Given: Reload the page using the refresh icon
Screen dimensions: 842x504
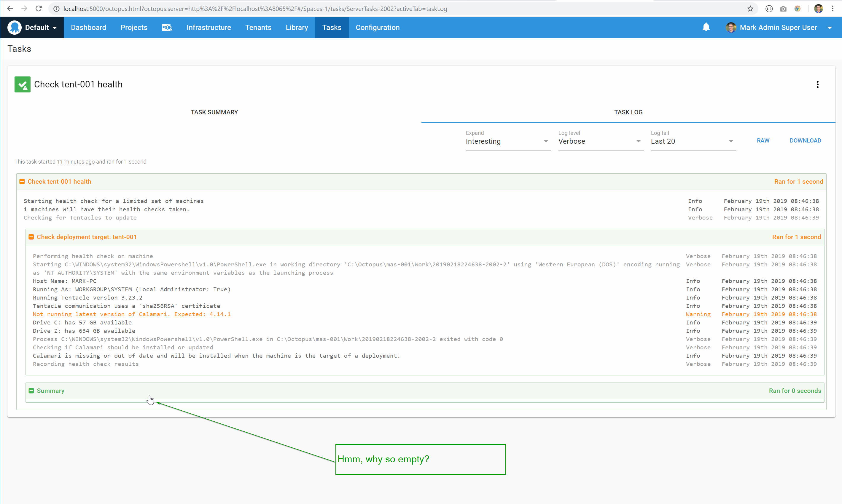Looking at the screenshot, I should click(39, 9).
